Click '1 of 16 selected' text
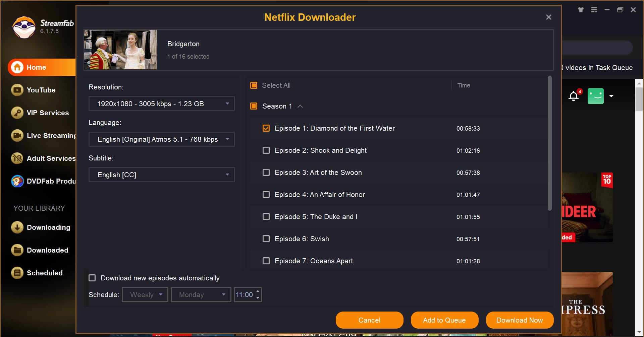 pos(188,57)
